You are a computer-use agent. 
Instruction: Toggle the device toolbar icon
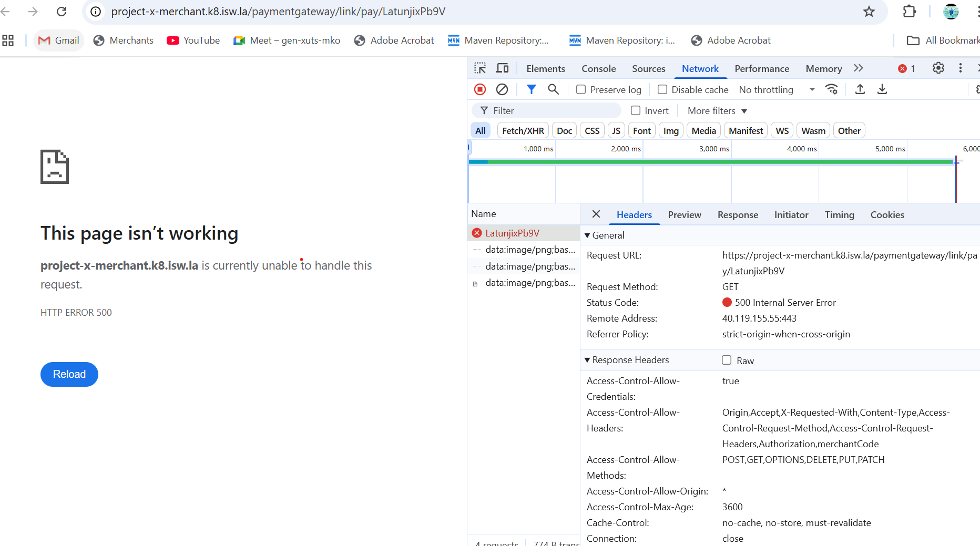click(503, 68)
